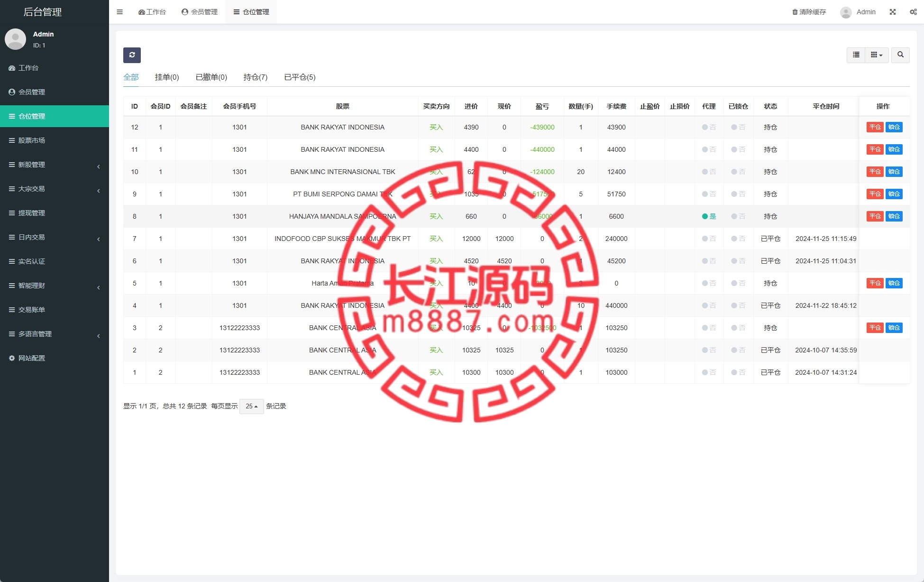Image resolution: width=924 pixels, height=582 pixels.
Task: Open the column grid dropdown
Action: [x=877, y=55]
